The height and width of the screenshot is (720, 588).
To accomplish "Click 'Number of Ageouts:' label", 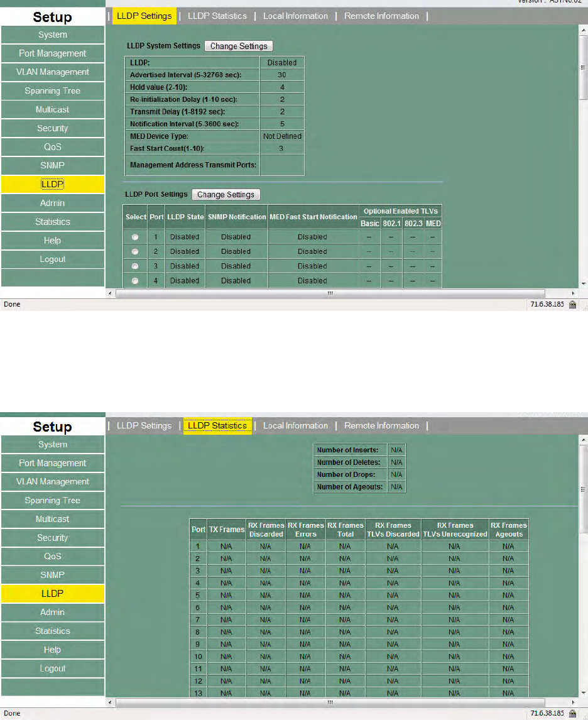I will point(350,487).
